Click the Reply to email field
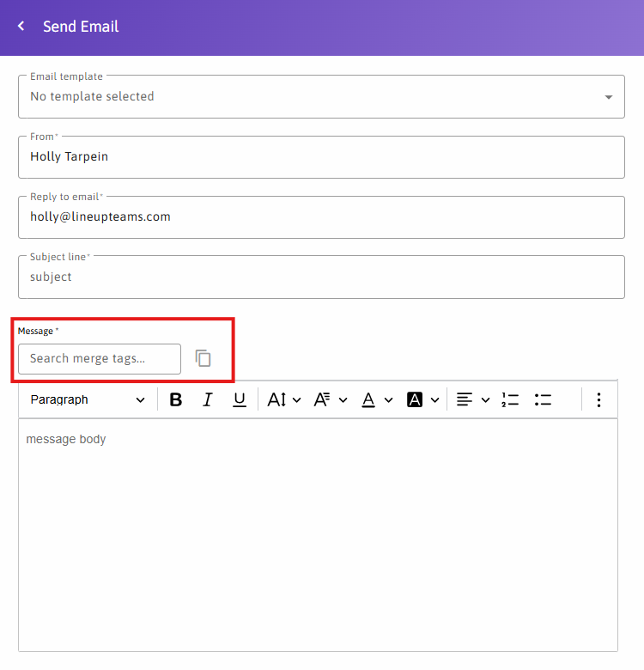The image size is (644, 670). [x=322, y=217]
